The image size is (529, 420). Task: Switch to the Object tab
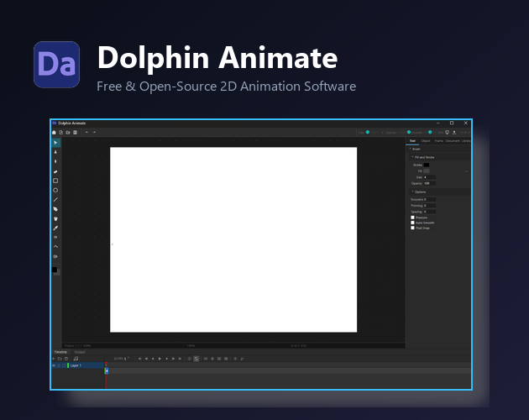pos(426,141)
